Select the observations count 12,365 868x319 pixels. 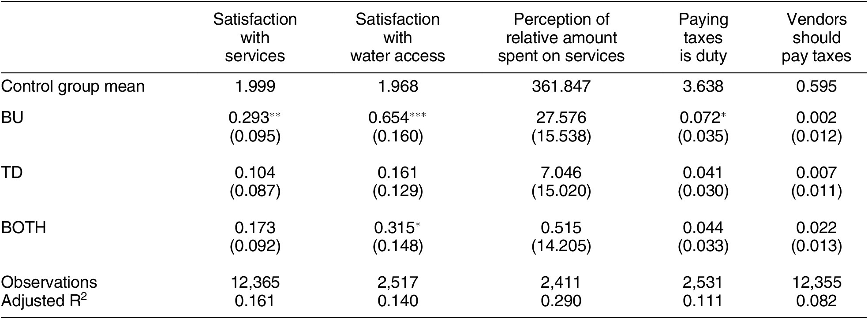pos(255,282)
